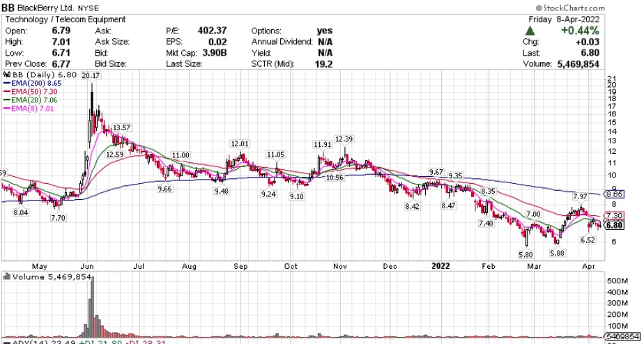Click the 20.17 peak price label
Image resolution: width=644 pixels, height=344 pixels.
pos(91,75)
